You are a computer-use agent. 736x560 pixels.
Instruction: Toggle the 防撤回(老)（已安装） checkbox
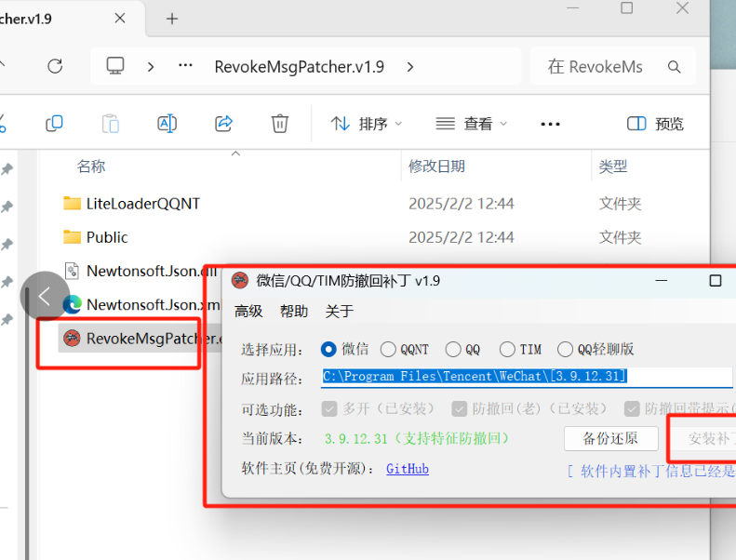460,409
